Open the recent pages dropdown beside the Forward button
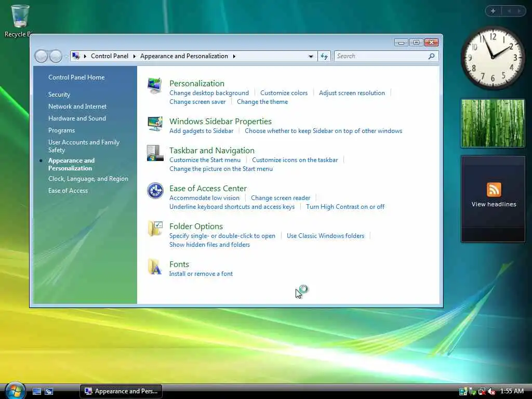 (66, 56)
